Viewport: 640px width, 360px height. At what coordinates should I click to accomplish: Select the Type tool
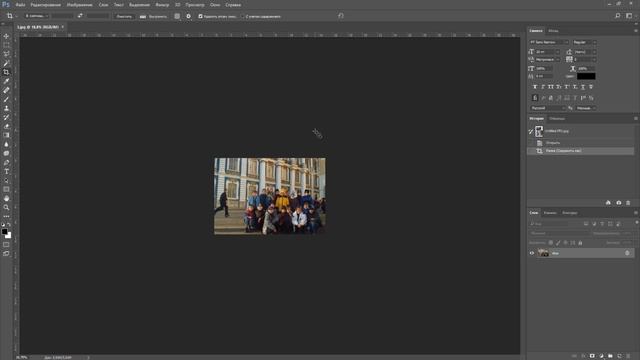(x=6, y=171)
